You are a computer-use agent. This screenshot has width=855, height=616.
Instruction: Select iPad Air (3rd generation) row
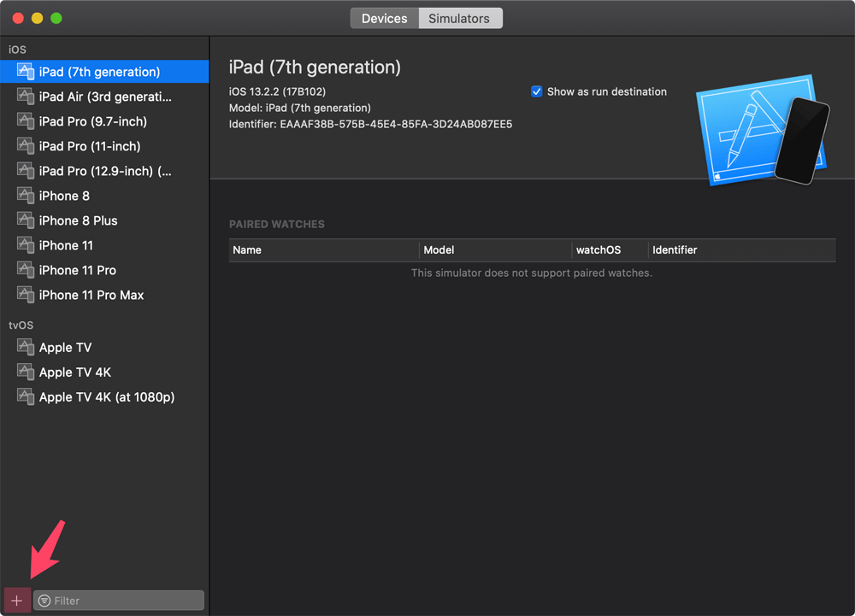tap(104, 97)
